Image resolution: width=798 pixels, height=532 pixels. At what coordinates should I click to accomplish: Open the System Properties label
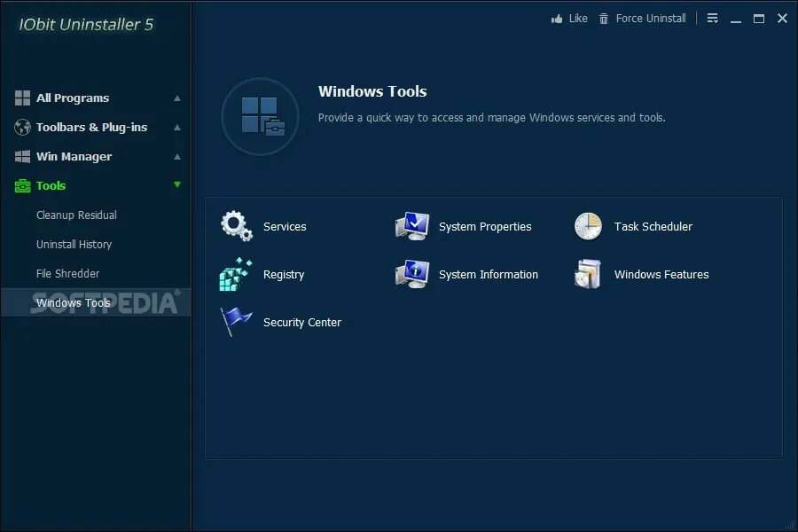pyautogui.click(x=485, y=227)
